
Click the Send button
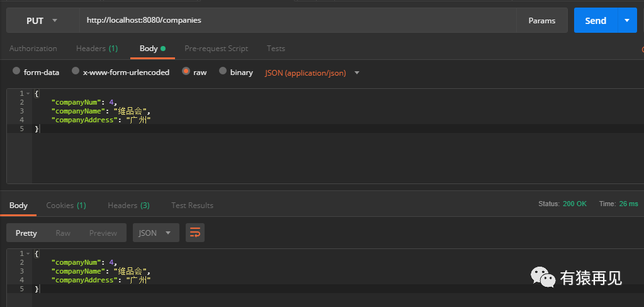point(596,21)
